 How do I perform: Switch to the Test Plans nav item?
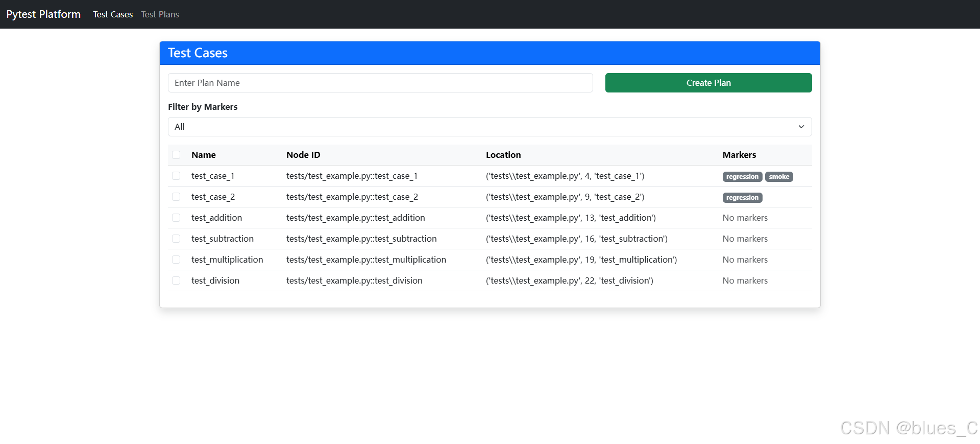point(160,14)
